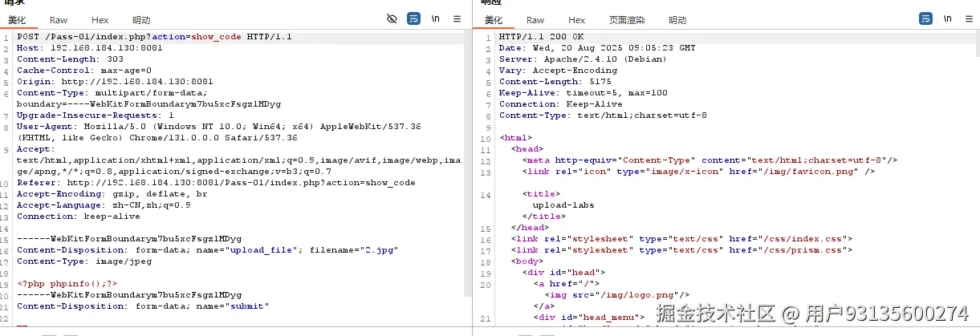980x336 pixels.
Task: Switch request view to Raw tab
Action: tap(59, 20)
